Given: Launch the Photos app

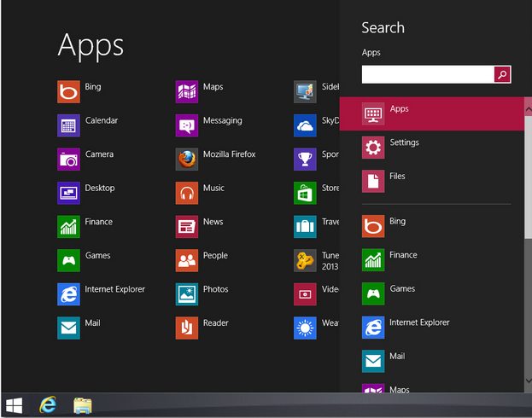Looking at the screenshot, I should 187,294.
